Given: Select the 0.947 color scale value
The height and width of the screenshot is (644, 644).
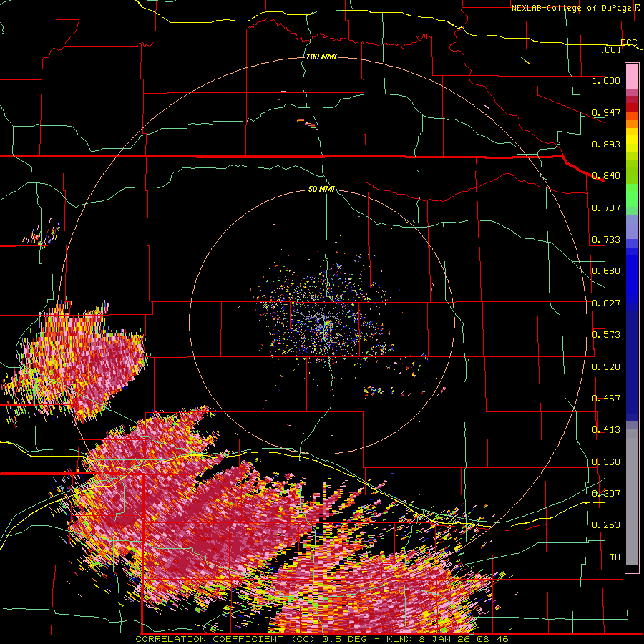Looking at the screenshot, I should [x=606, y=112].
